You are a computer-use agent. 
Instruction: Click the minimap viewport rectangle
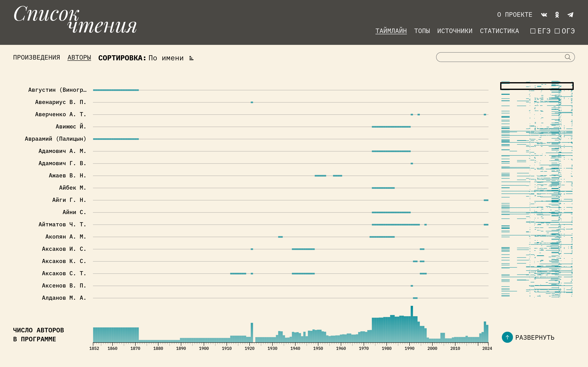[x=537, y=86]
